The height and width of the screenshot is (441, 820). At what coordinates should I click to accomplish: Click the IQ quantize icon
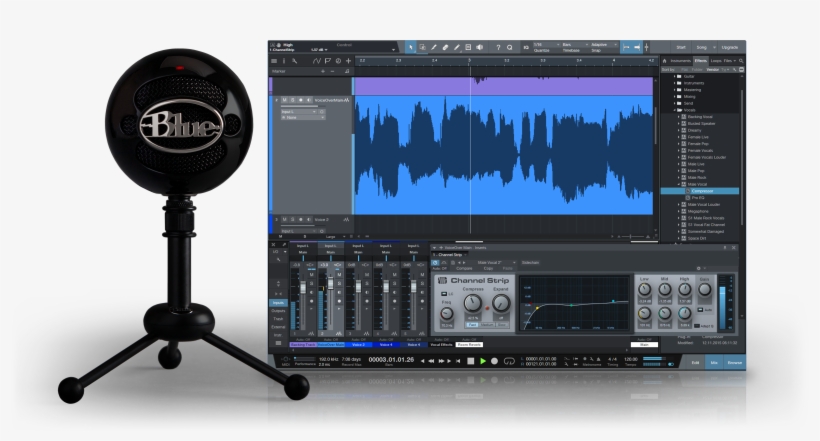click(x=526, y=47)
